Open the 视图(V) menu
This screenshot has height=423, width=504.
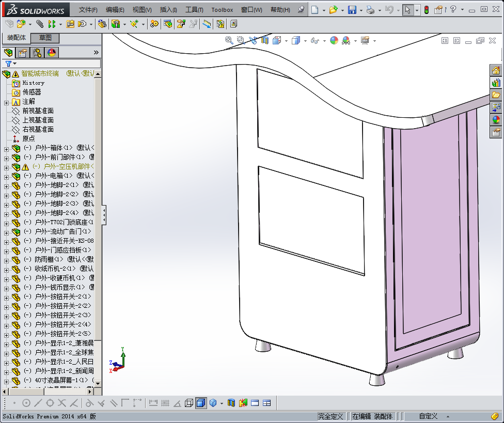[x=142, y=10]
